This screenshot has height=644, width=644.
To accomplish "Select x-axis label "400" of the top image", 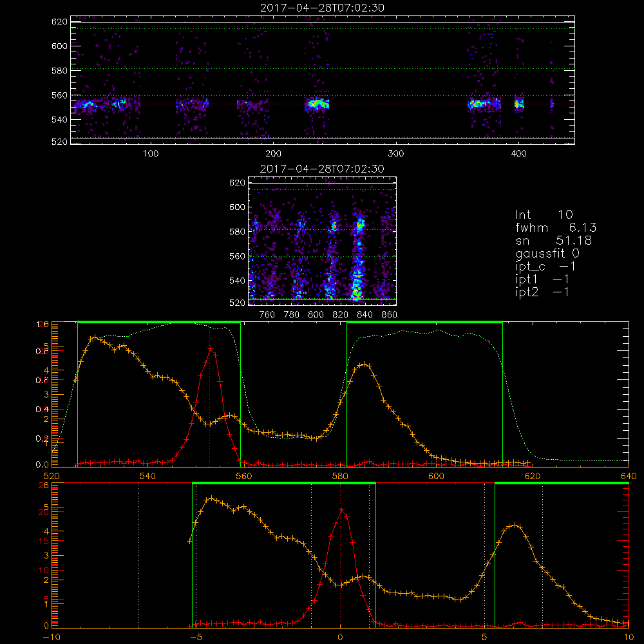I will [x=518, y=154].
